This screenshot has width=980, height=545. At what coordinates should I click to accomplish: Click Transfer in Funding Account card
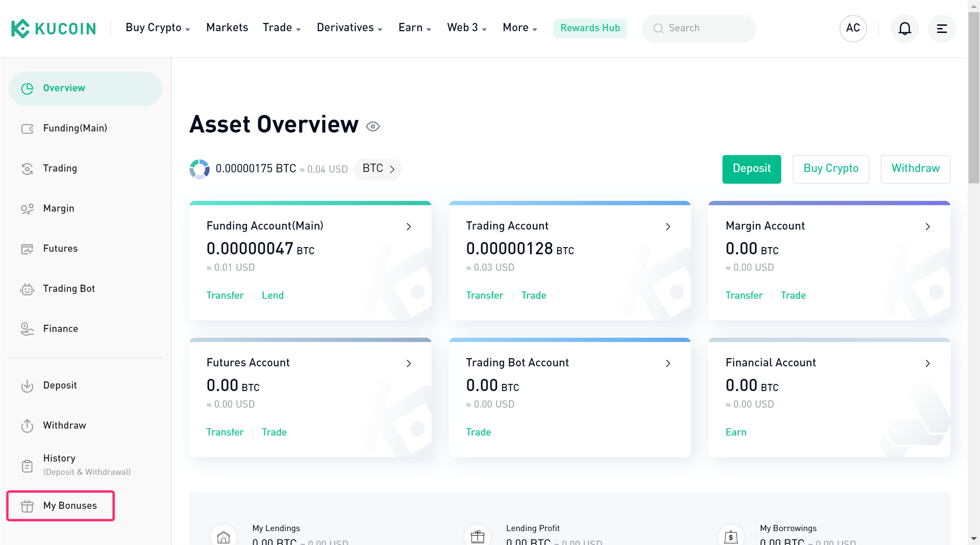(225, 296)
